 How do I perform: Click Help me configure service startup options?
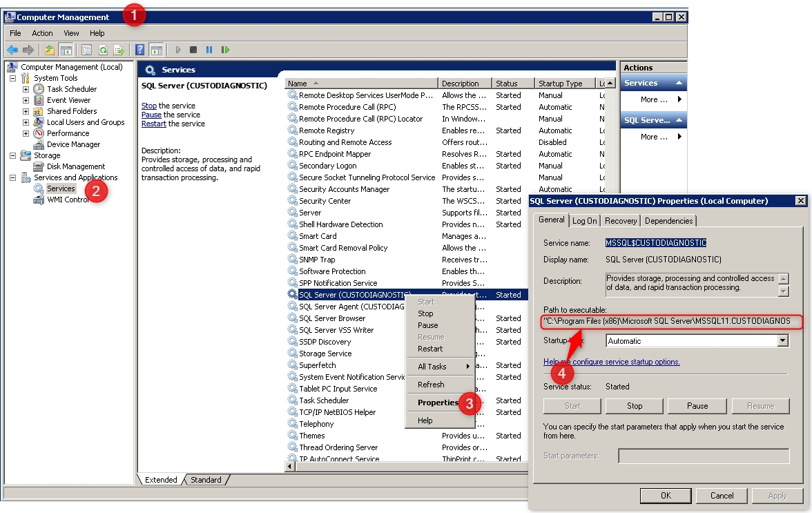coord(611,362)
